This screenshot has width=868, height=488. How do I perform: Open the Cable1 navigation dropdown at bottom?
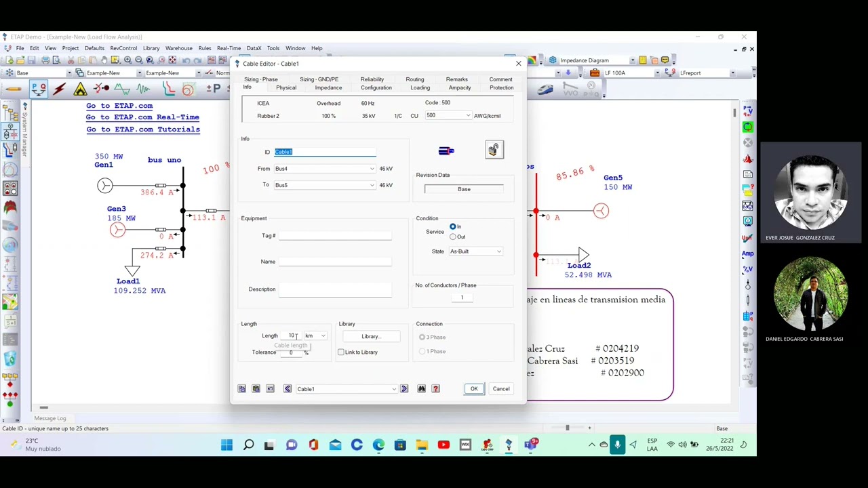point(394,389)
